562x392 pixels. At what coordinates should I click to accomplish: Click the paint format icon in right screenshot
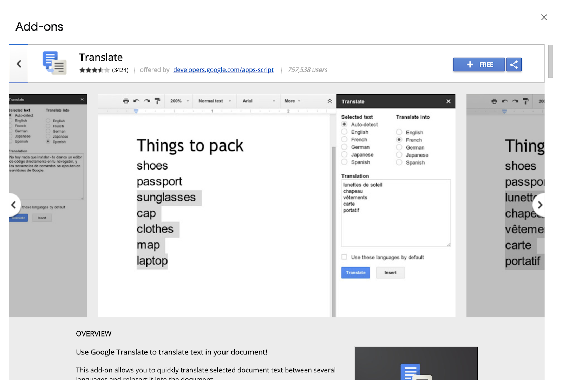525,101
